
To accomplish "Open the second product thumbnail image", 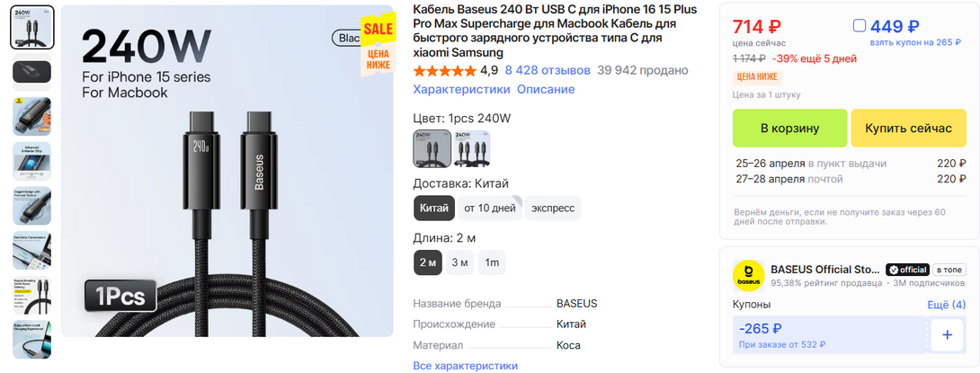I will point(32,71).
